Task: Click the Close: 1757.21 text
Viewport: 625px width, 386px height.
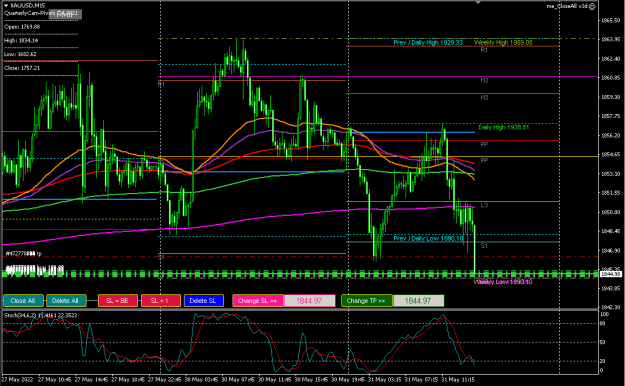Action: click(x=22, y=68)
